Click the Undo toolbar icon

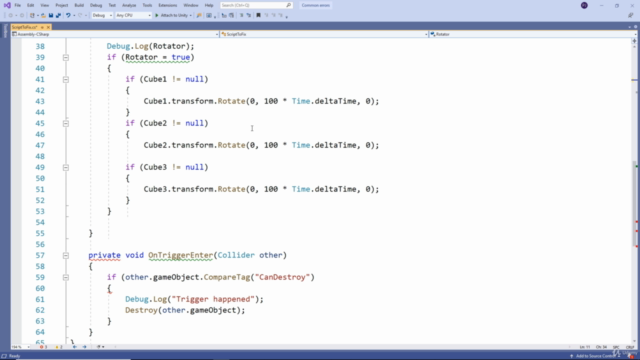[68, 16]
